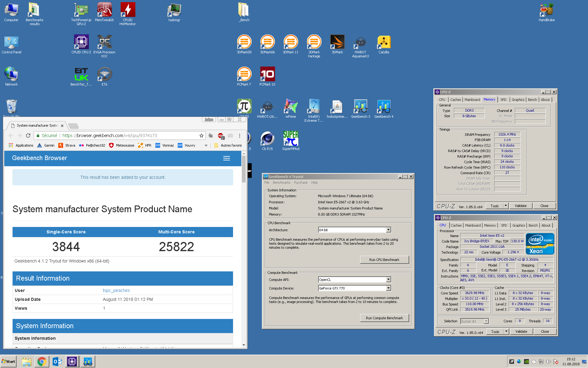Open the Graphics tab in upper CPU-Z window
This screenshot has height=368, width=588.
point(518,100)
